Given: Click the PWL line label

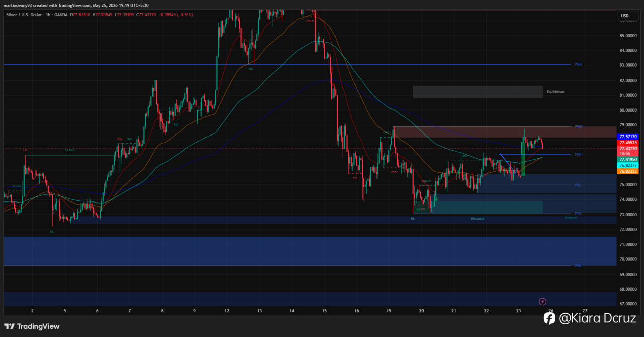Looking at the screenshot, I should [x=578, y=213].
